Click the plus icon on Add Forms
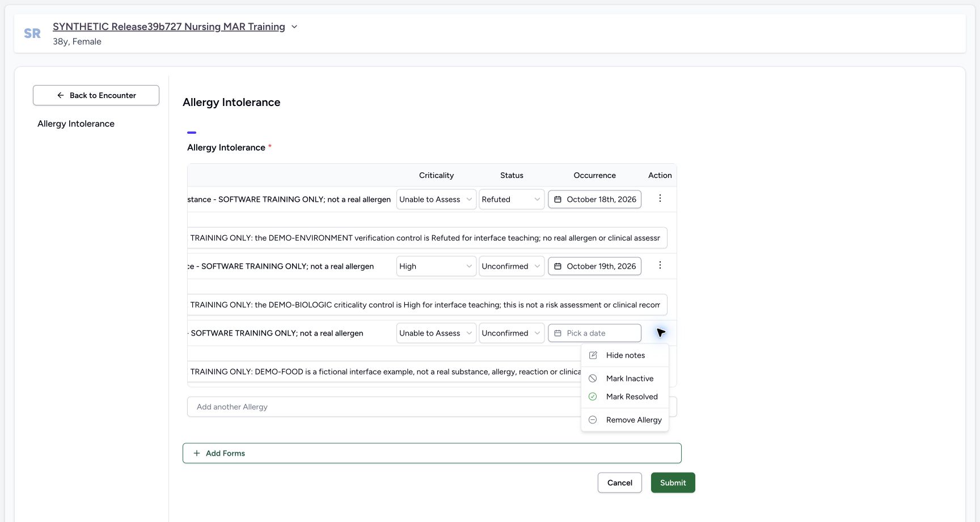The image size is (980, 522). [x=197, y=453]
